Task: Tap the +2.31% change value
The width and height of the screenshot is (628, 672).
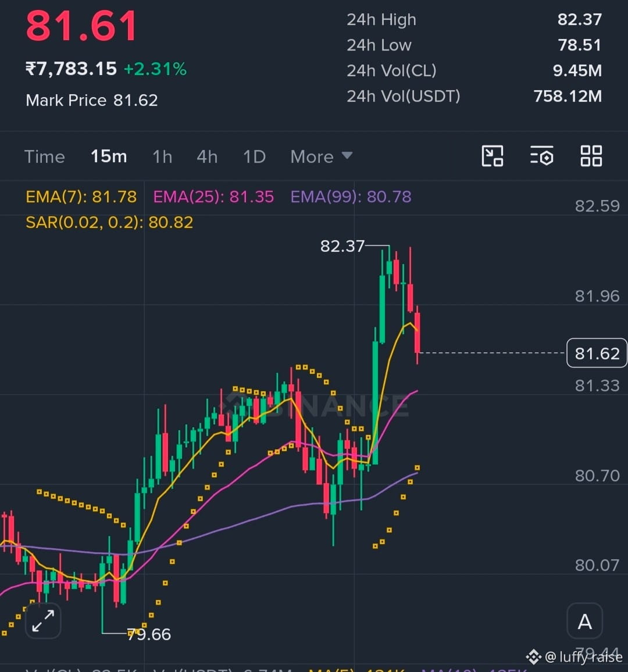Action: coord(155,69)
